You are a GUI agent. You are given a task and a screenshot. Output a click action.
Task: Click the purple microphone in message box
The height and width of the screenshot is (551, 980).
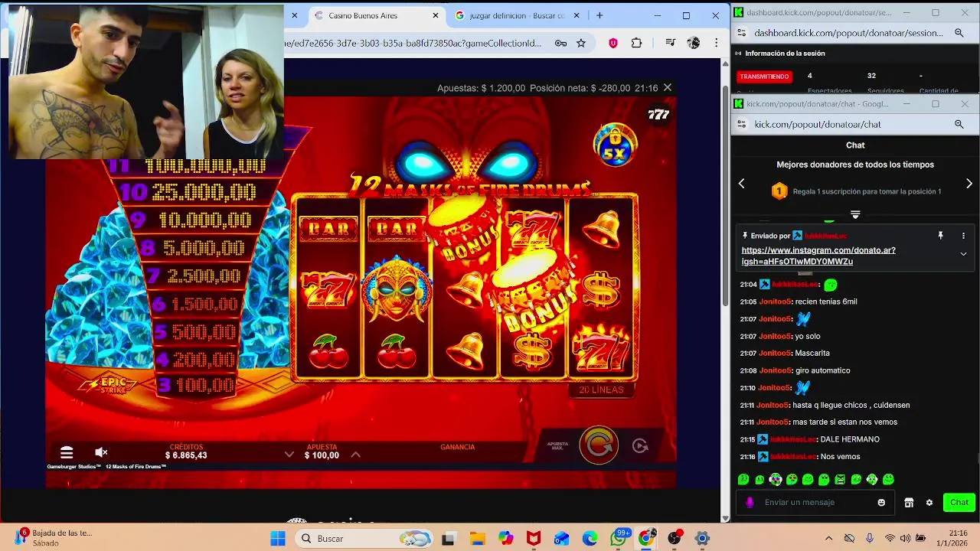(750, 502)
